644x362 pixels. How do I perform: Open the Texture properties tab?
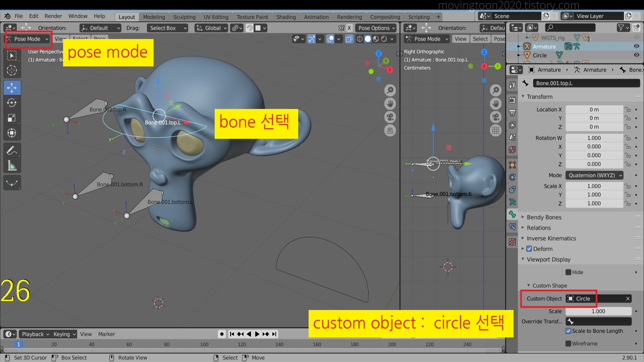(512, 242)
